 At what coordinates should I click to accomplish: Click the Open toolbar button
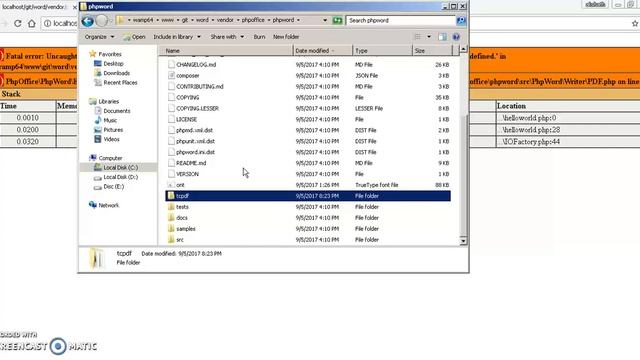pyautogui.click(x=134, y=37)
